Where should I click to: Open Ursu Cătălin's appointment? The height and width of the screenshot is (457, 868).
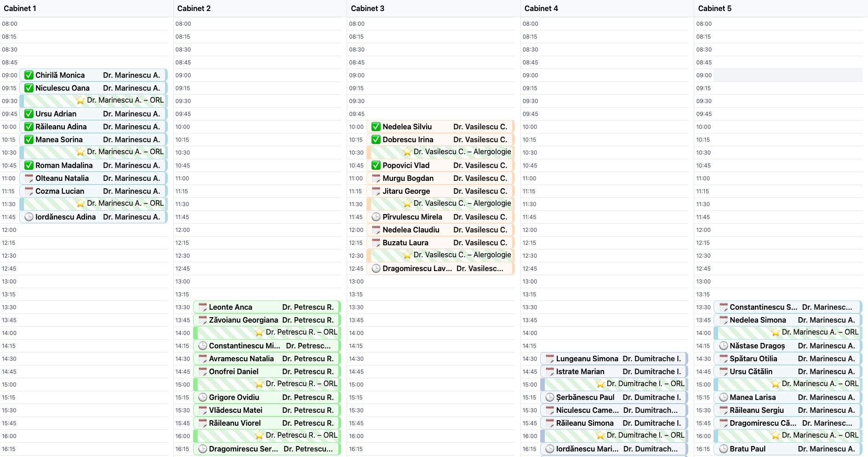click(788, 371)
